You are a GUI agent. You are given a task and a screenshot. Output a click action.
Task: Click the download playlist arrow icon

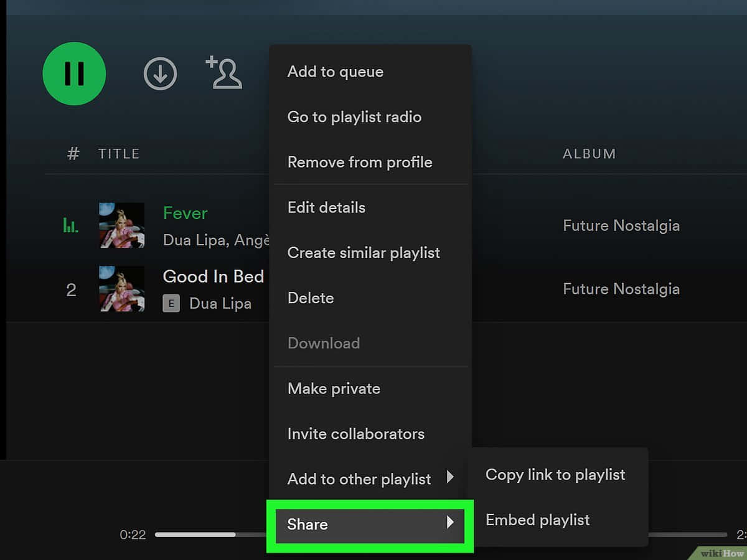(x=161, y=73)
